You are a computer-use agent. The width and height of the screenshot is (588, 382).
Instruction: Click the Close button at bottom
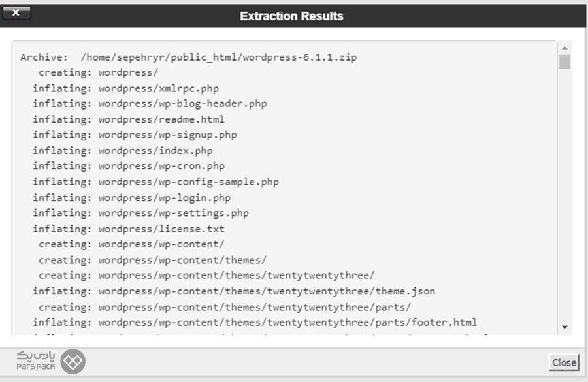pos(564,362)
